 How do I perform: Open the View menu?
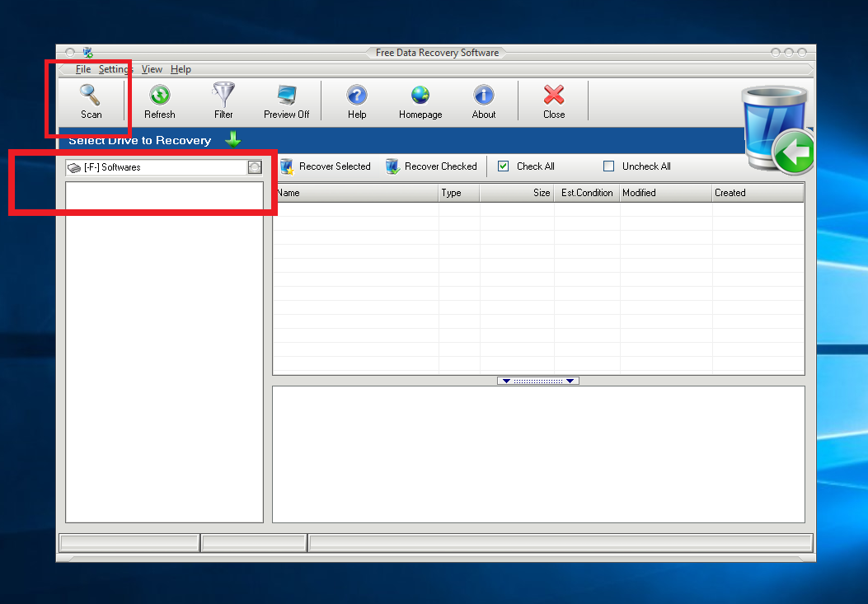152,69
